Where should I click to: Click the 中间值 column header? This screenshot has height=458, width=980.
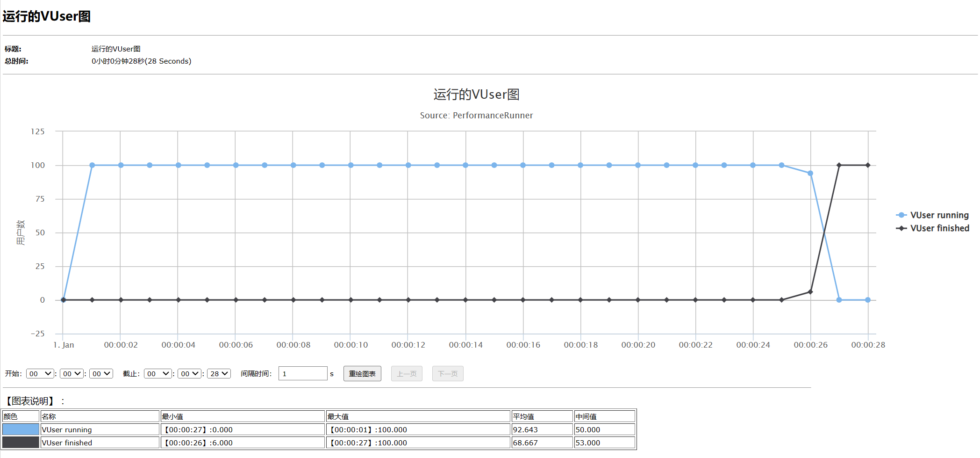(605, 416)
